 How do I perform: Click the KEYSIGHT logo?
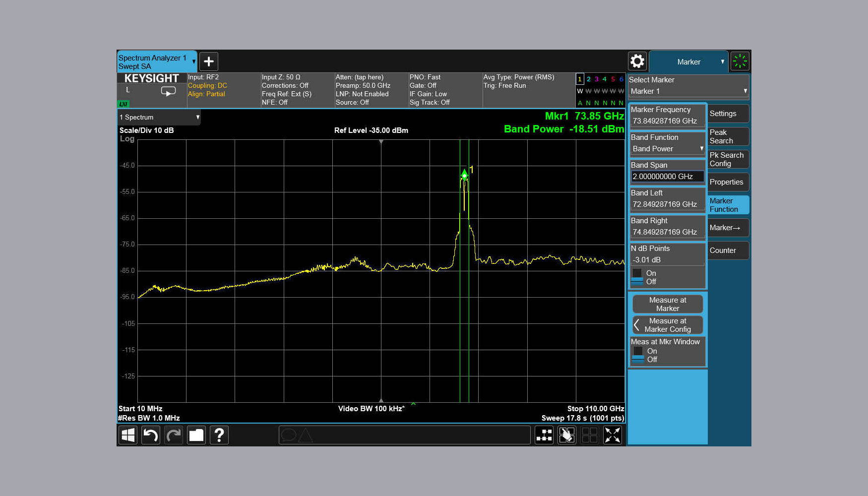point(151,78)
